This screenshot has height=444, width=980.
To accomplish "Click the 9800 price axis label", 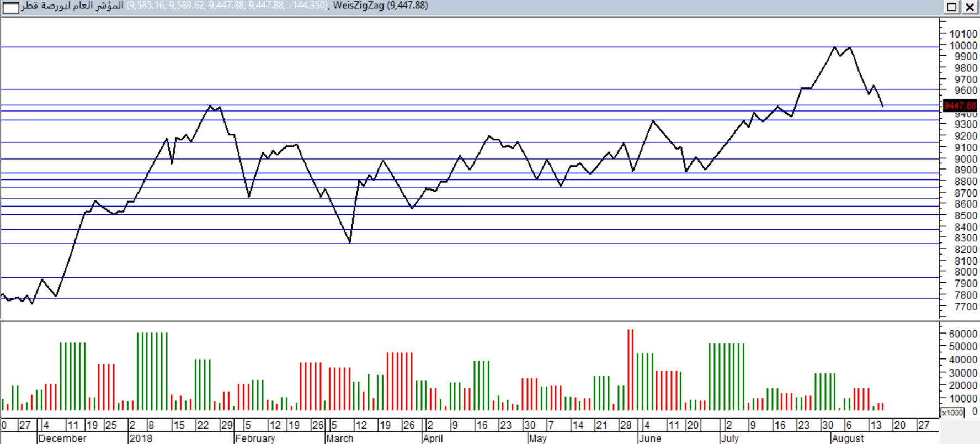I will point(966,68).
